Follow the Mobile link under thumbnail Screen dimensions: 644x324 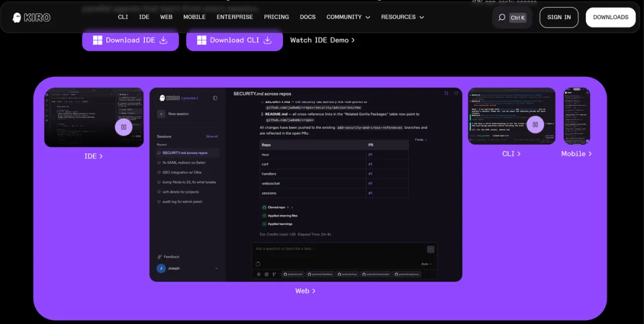577,154
